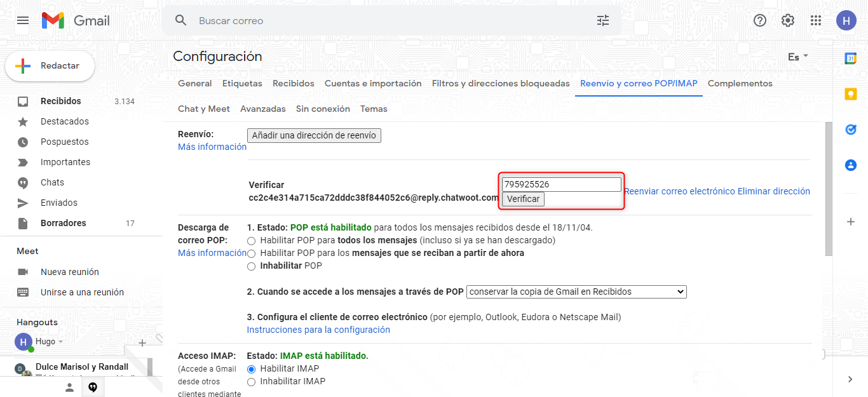Select Habilitar POP para todos los mensajes

click(252, 241)
